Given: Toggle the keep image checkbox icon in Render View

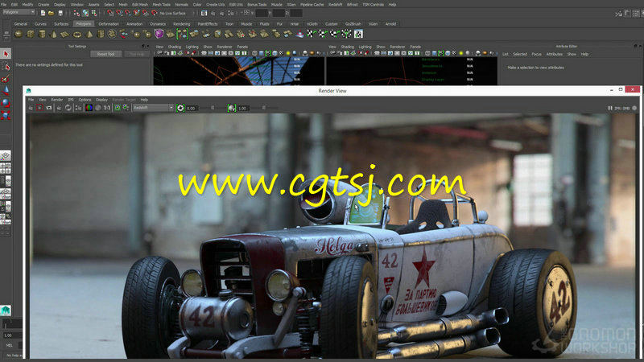Looking at the screenshot, I should click(118, 108).
